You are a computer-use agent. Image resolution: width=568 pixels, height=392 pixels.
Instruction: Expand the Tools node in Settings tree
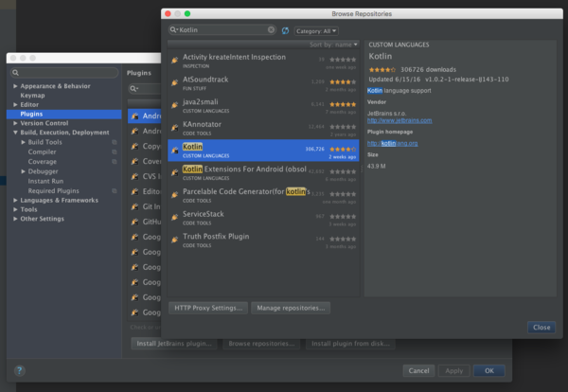(x=15, y=209)
